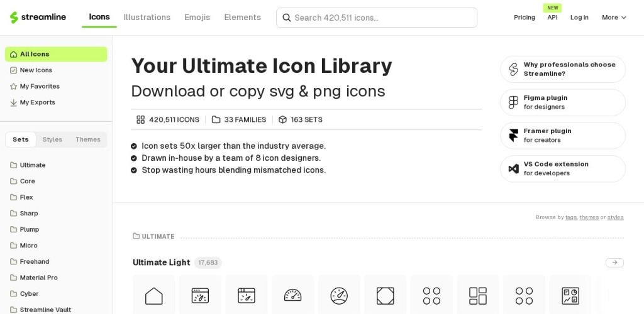Click the Figma plugin logo icon
This screenshot has width=644, height=314.
(513, 102)
